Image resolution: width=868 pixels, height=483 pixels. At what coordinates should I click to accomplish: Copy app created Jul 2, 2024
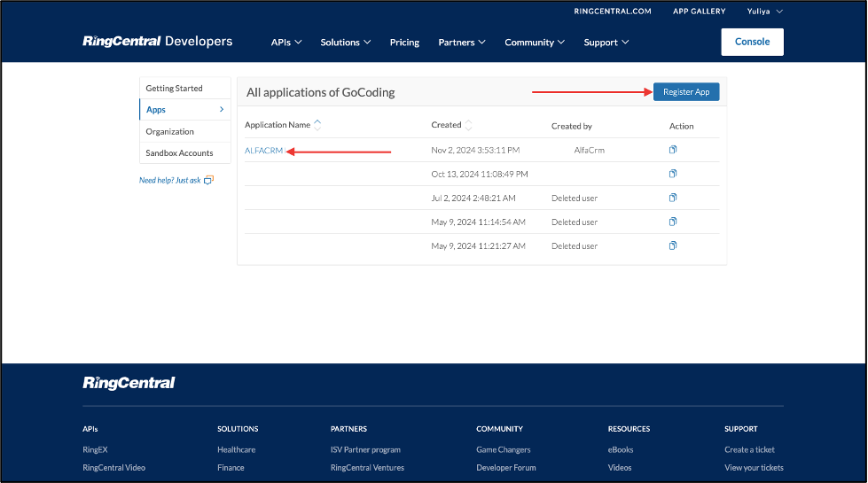(673, 198)
